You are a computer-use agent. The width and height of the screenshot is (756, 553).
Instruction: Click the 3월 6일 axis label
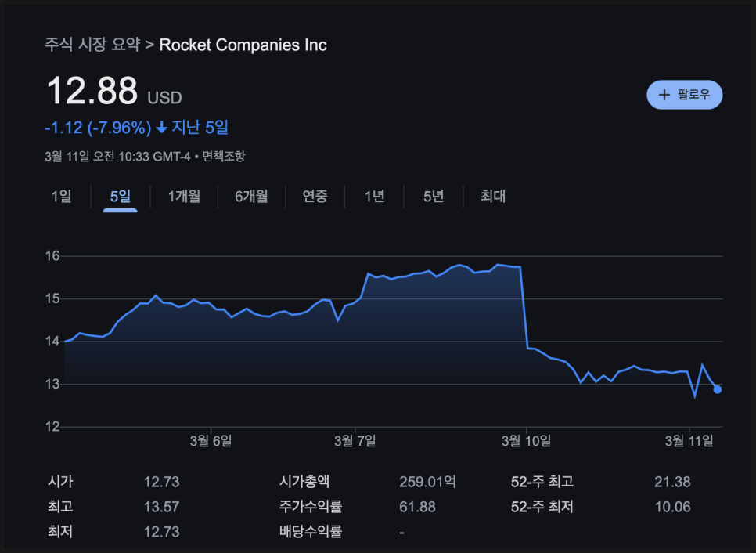211,441
